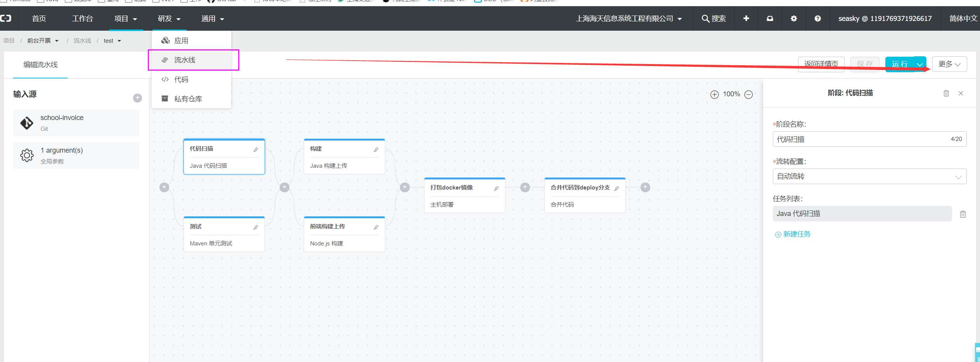
Task: Edit the 打包docker镜像 stage pencil icon
Action: pyautogui.click(x=496, y=188)
